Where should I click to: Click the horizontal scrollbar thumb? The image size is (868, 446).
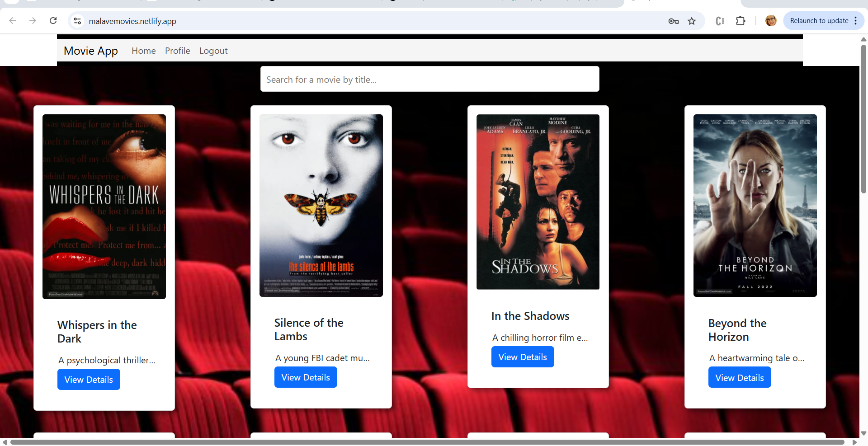coord(427,442)
